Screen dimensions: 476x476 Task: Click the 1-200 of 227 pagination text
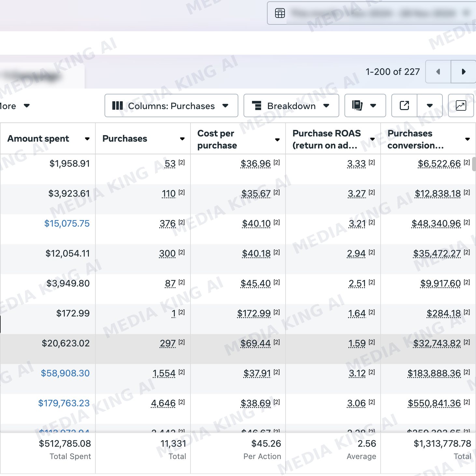click(x=393, y=72)
